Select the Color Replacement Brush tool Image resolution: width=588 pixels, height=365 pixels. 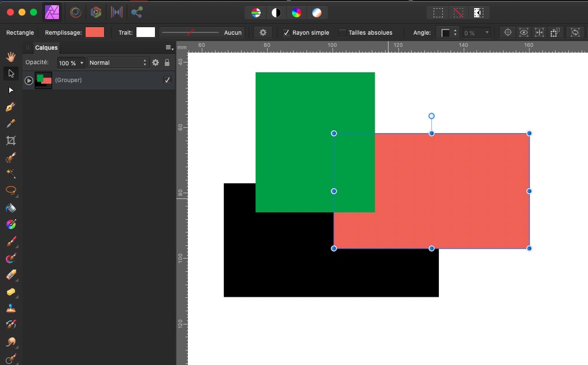(11, 258)
